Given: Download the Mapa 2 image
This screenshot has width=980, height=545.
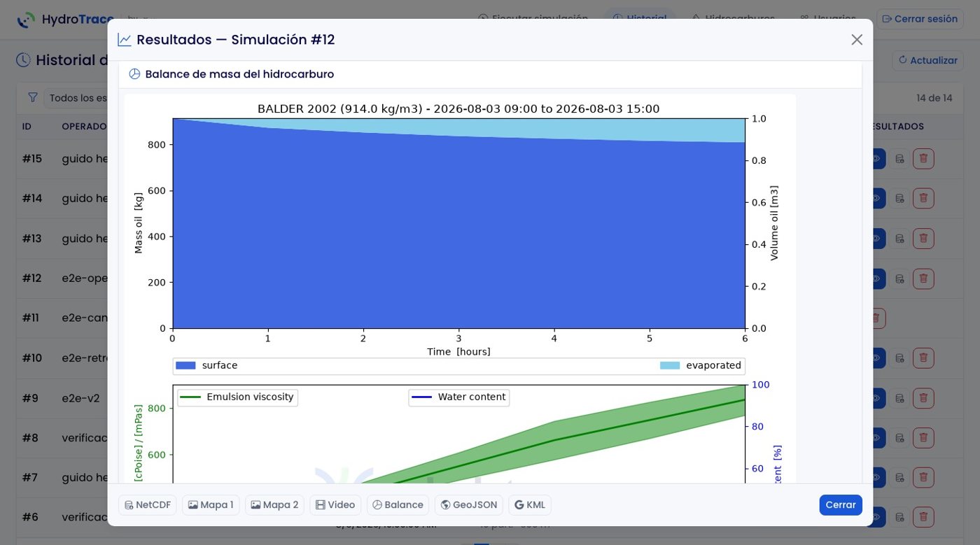Looking at the screenshot, I should tap(274, 505).
